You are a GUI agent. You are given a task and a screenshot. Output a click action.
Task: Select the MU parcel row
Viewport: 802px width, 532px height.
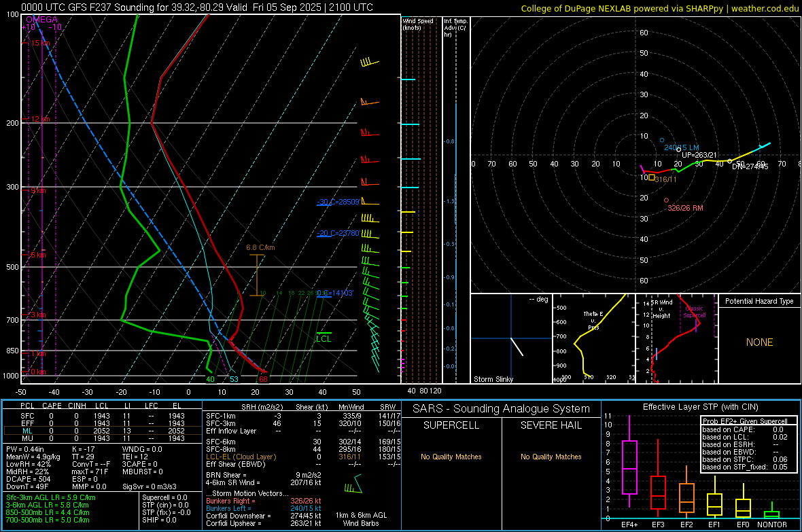(103, 438)
